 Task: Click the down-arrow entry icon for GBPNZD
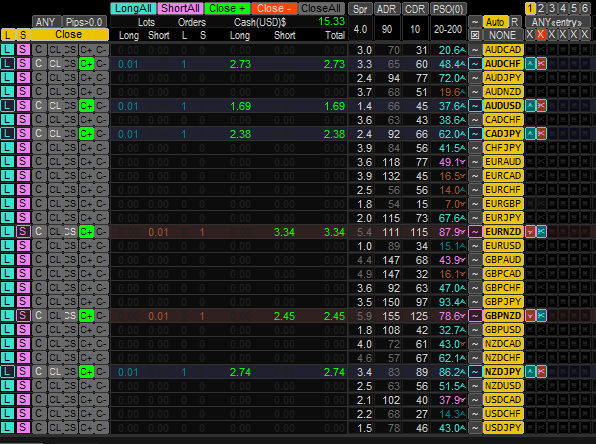tap(530, 316)
